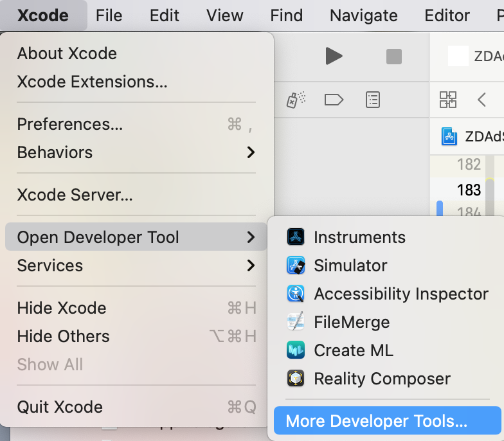Click the Create ML icon in the submenu
The height and width of the screenshot is (441, 504).
[x=296, y=350]
